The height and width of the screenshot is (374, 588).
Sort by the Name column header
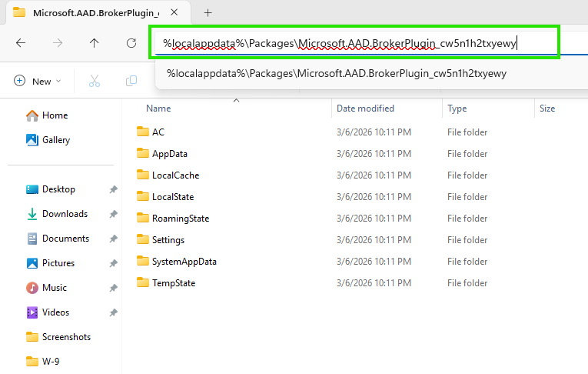point(158,109)
